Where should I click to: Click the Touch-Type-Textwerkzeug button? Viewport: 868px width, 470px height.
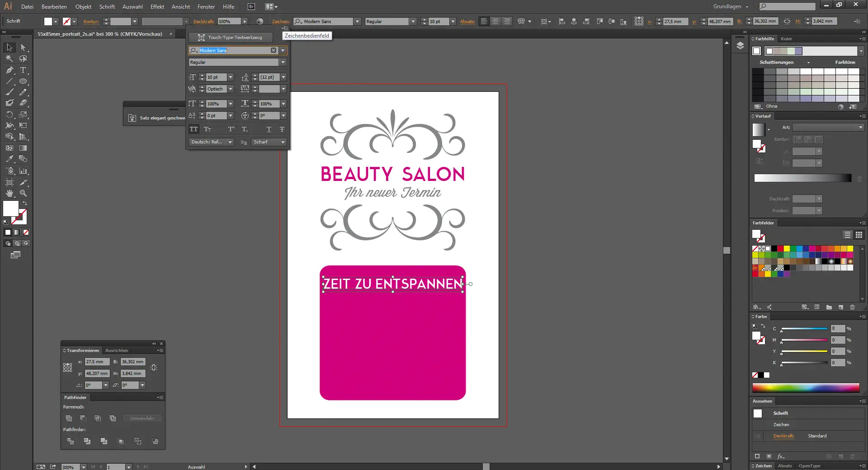231,38
